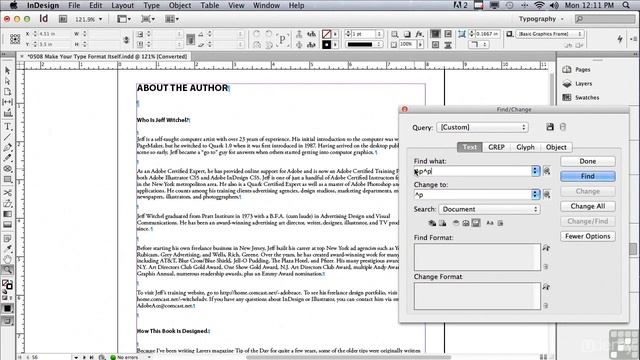This screenshot has width=640, height=360.
Task: Click the constrain proportions link icon
Action: click(126, 39)
